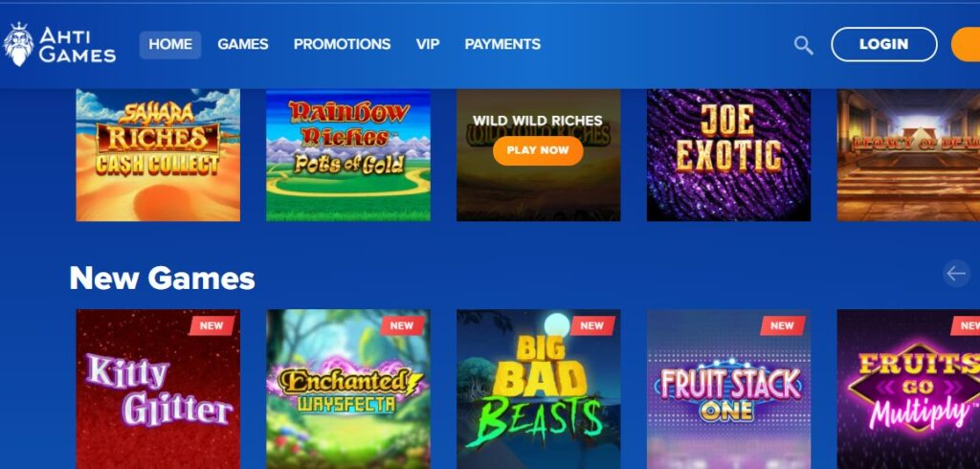Select the Kitty Glitter game tile
The image size is (980, 469).
(x=158, y=389)
